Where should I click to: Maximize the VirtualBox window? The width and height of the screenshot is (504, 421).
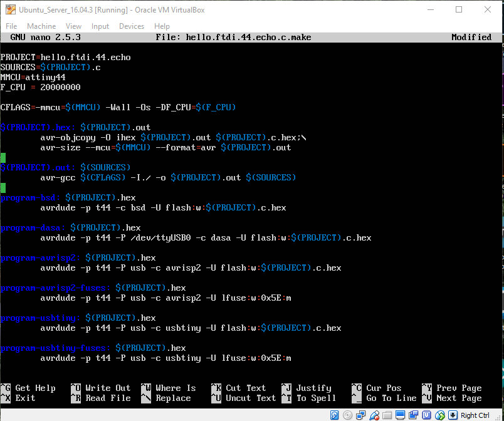click(x=459, y=9)
